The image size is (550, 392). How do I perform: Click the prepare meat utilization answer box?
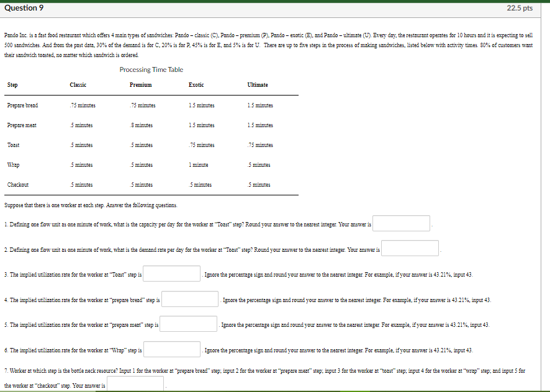(188, 324)
